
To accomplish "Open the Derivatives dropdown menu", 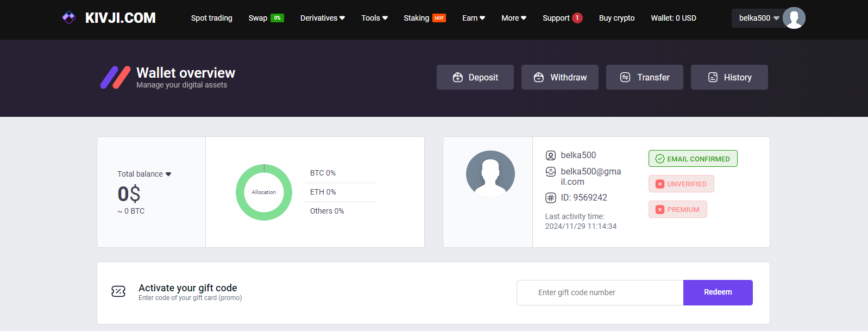I will [322, 18].
